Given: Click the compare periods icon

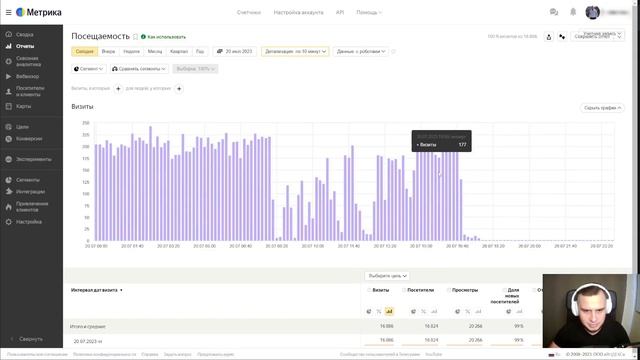Looking at the screenshot, I should [x=562, y=37].
